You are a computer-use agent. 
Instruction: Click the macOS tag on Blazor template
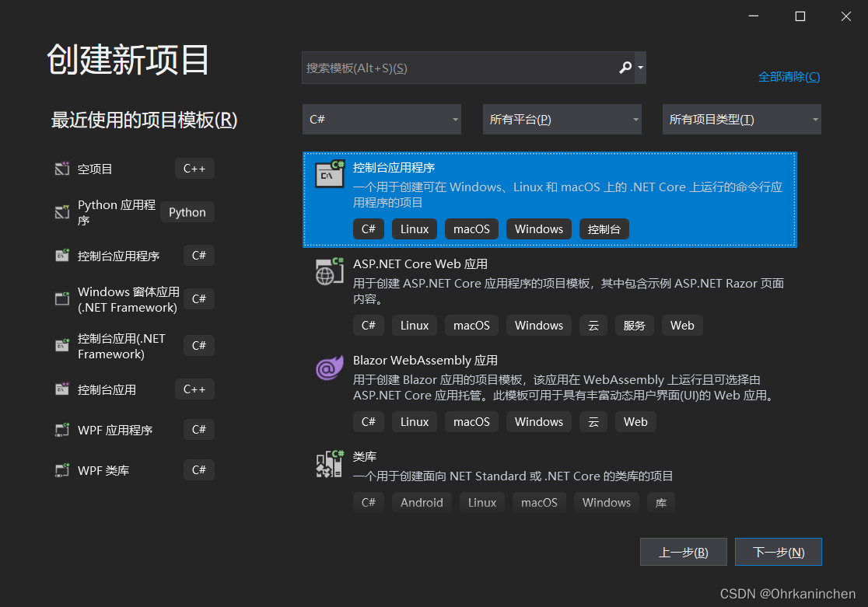point(471,421)
